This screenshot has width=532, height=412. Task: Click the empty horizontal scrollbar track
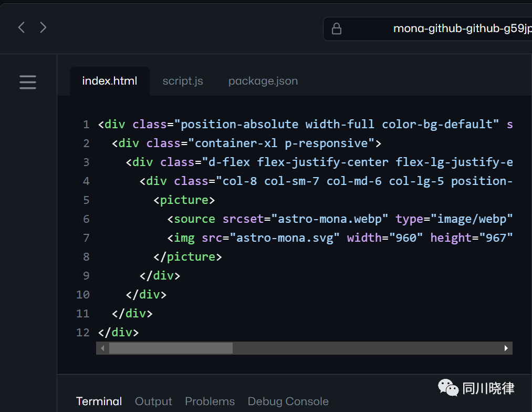click(x=368, y=348)
